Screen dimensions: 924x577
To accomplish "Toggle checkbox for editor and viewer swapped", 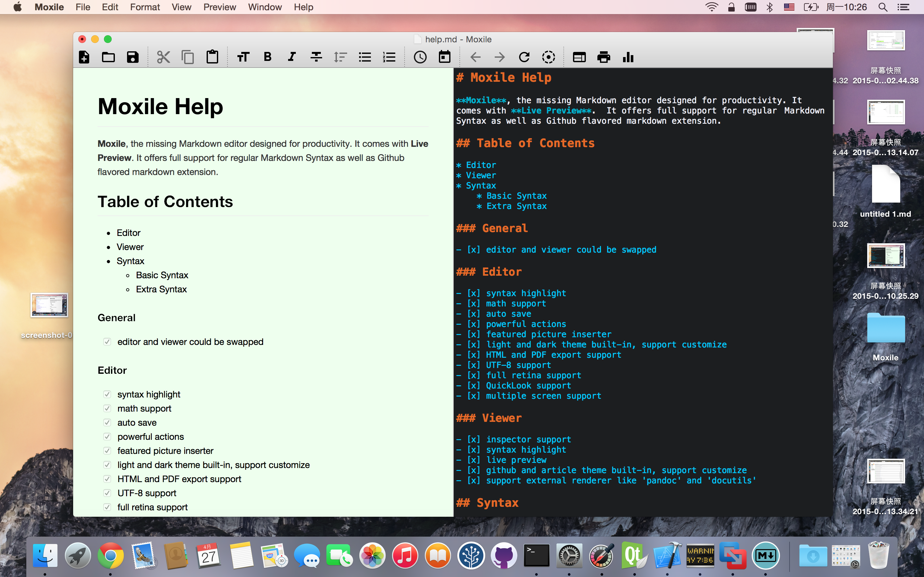I will [107, 341].
